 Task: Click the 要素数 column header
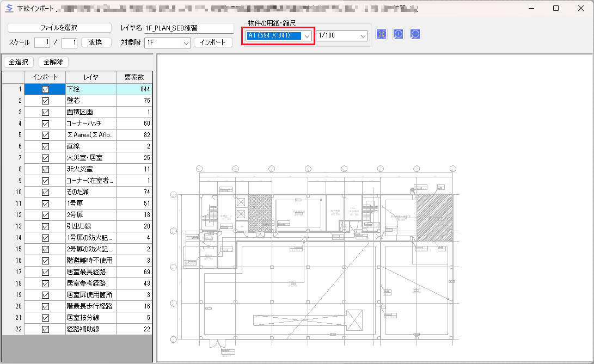point(134,77)
